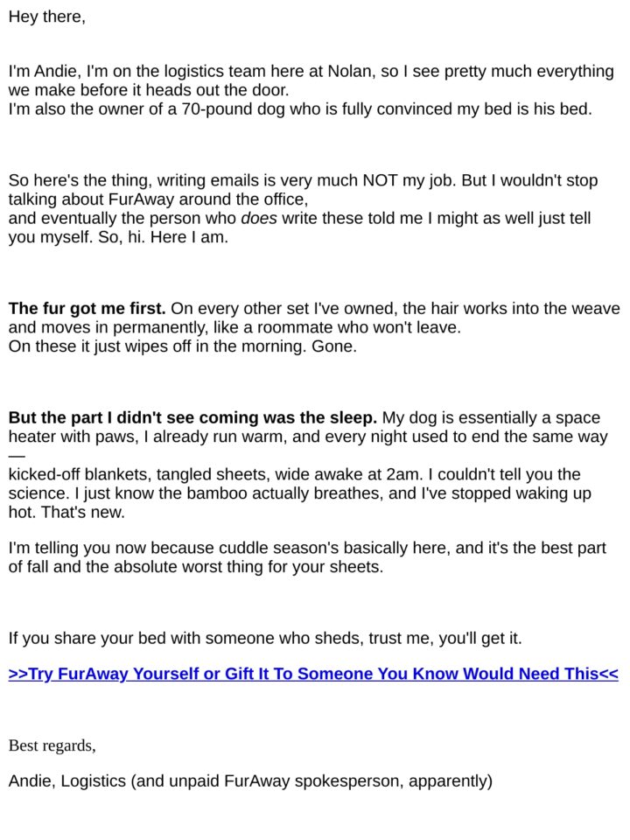
Task: Click the 'If you share your bed' sentence
Action: click(x=264, y=639)
